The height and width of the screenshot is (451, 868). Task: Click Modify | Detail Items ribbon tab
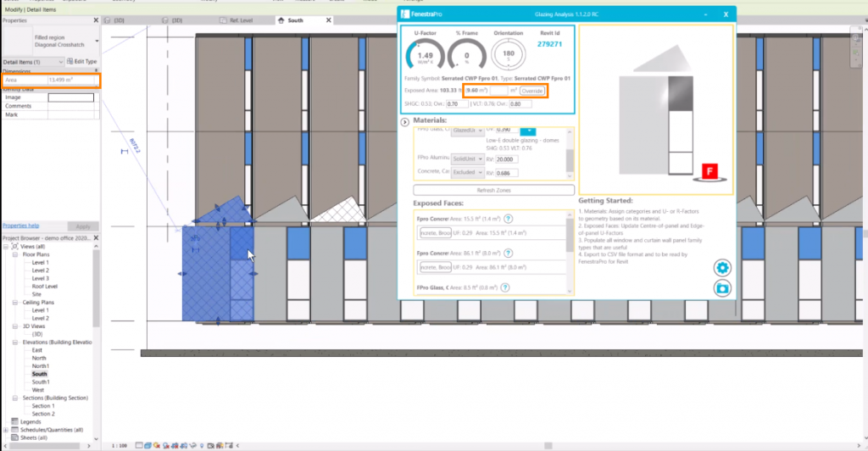(30, 9)
